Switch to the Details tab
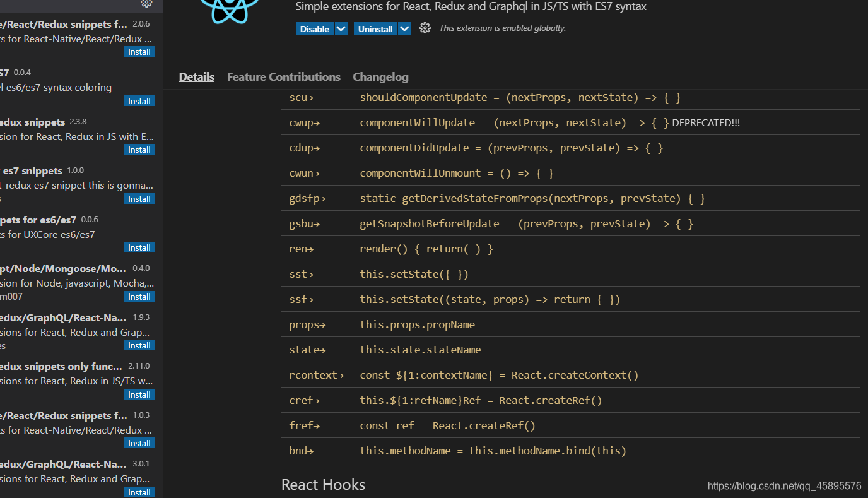 point(197,77)
